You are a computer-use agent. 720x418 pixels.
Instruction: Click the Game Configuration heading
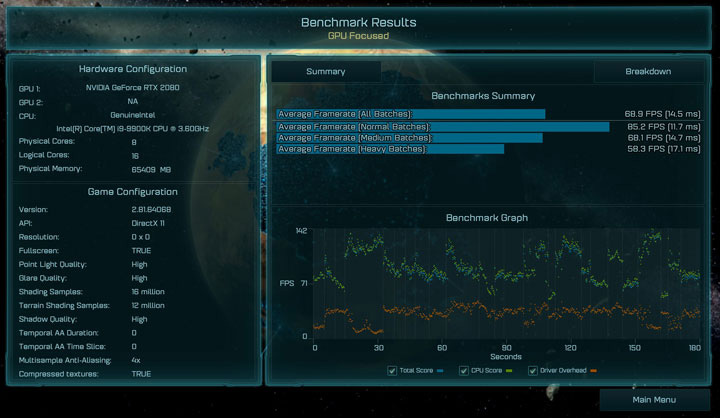(133, 192)
